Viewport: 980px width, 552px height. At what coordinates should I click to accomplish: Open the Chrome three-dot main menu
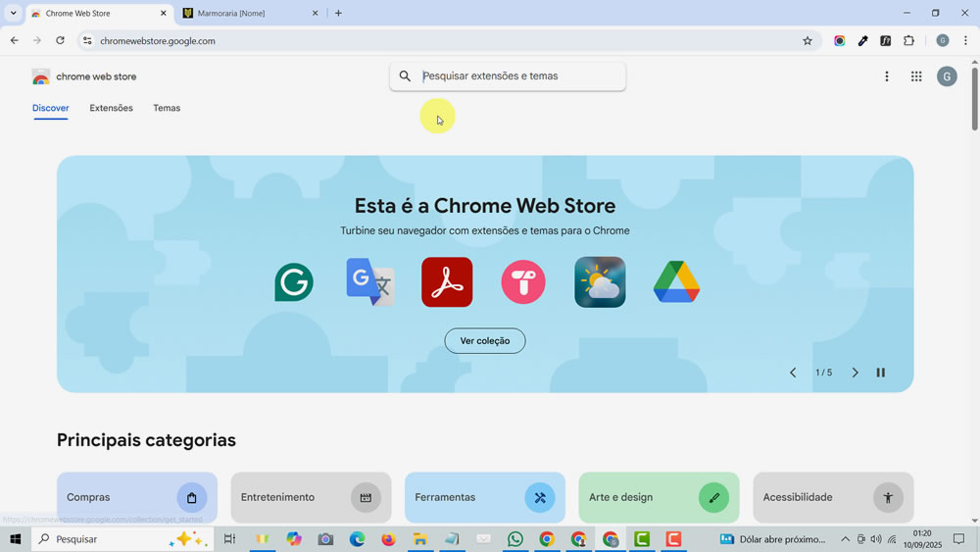(x=965, y=40)
